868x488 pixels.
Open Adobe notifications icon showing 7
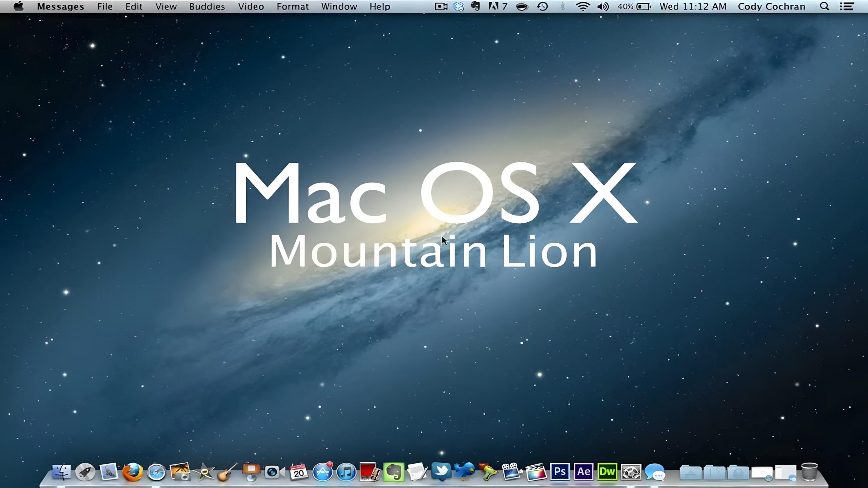pyautogui.click(x=498, y=6)
